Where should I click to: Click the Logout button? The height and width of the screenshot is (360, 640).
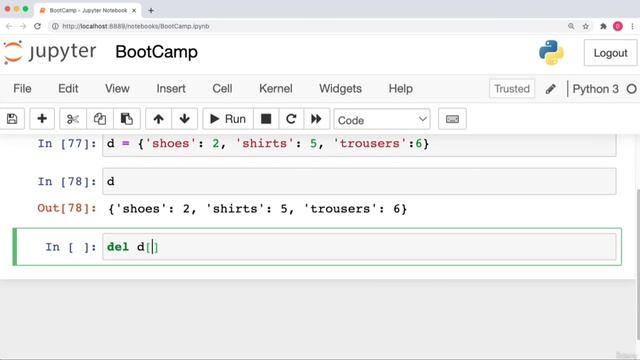[610, 53]
